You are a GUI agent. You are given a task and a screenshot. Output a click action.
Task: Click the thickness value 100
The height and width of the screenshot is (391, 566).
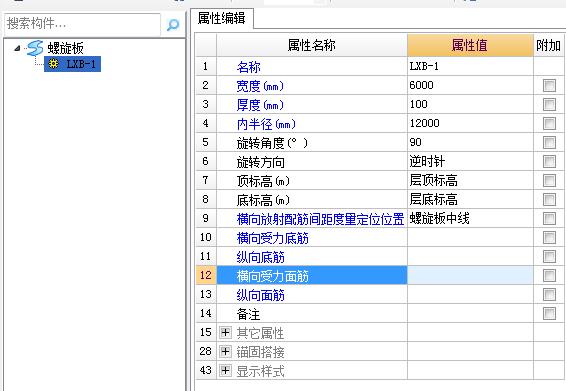pos(470,105)
